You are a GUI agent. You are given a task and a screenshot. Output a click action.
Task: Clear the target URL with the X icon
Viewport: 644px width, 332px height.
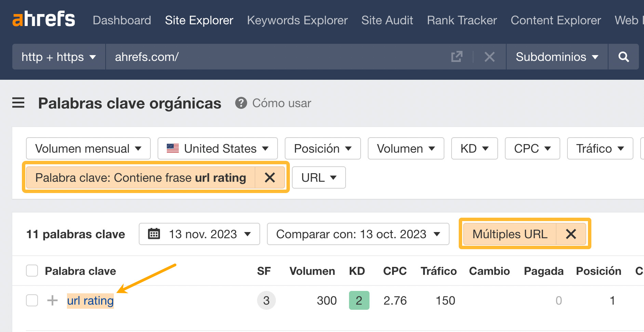[x=489, y=57]
